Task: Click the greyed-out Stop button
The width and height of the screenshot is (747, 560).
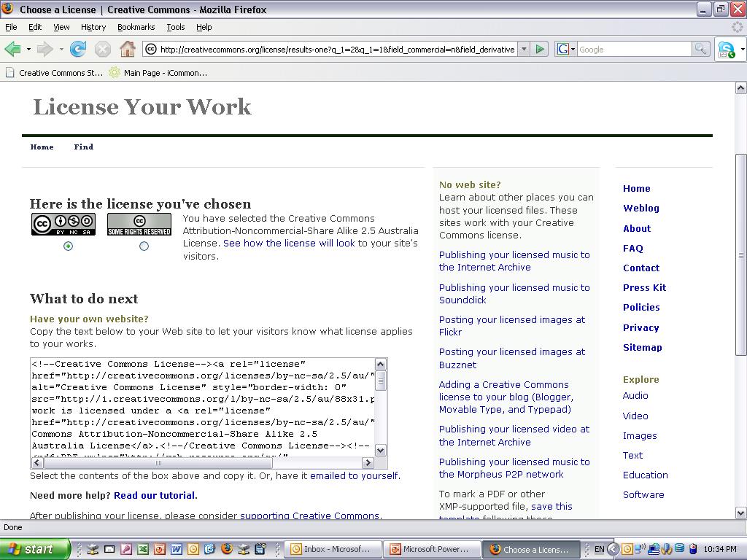Action: 102,49
